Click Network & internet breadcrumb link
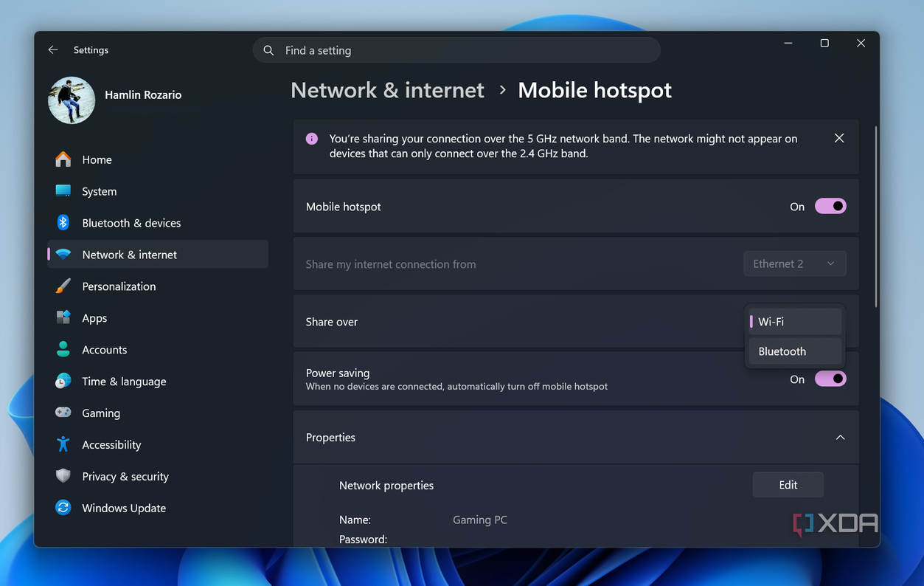924x586 pixels. (387, 90)
